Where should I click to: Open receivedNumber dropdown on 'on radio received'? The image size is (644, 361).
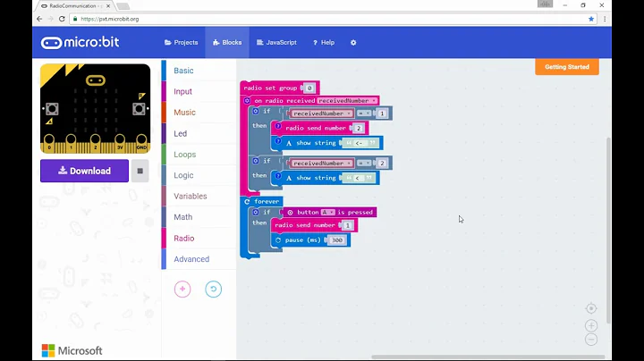[347, 100]
